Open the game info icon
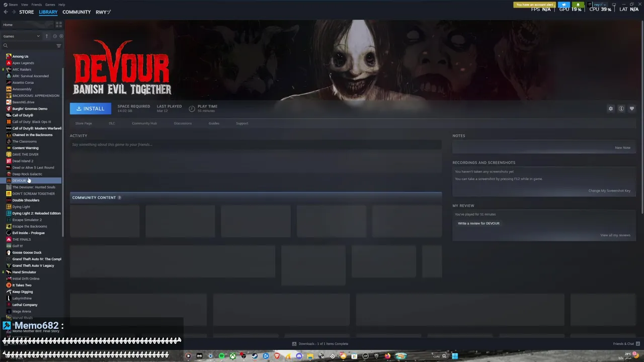Screen dimensions: 644x362 [x=621, y=109]
